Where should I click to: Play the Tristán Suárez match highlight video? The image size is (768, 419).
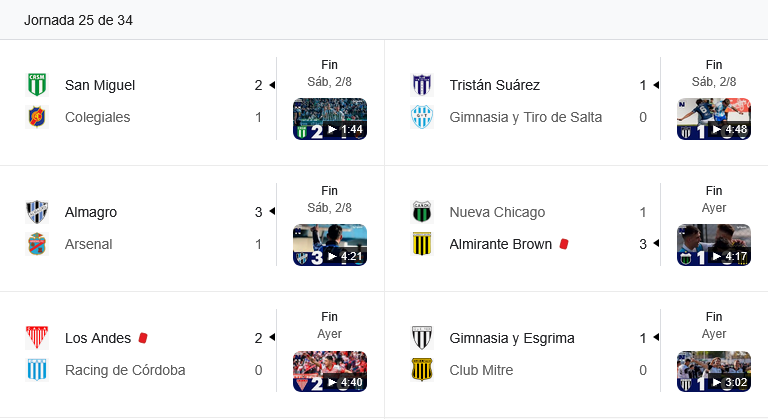[x=713, y=119]
